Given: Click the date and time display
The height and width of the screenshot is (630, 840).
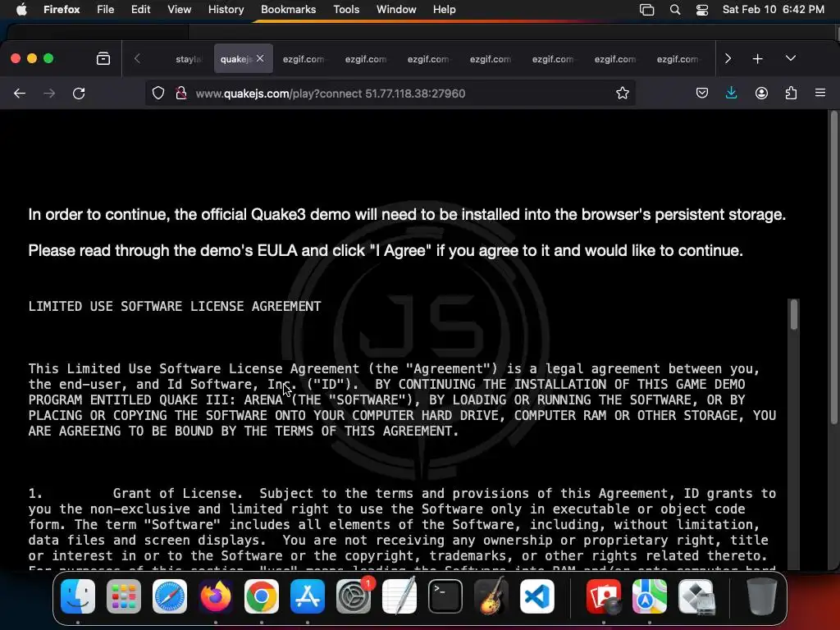Looking at the screenshot, I should tap(773, 9).
